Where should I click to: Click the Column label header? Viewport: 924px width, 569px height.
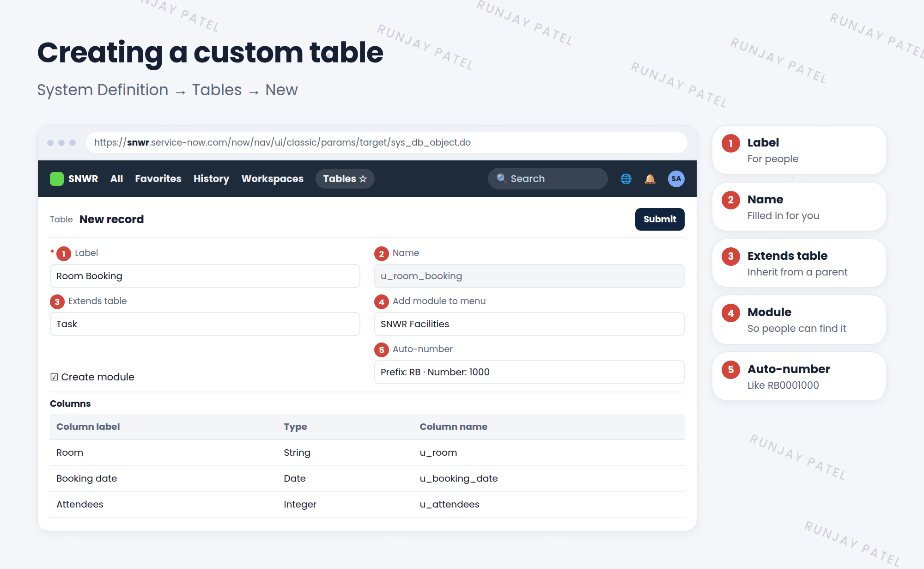(88, 427)
